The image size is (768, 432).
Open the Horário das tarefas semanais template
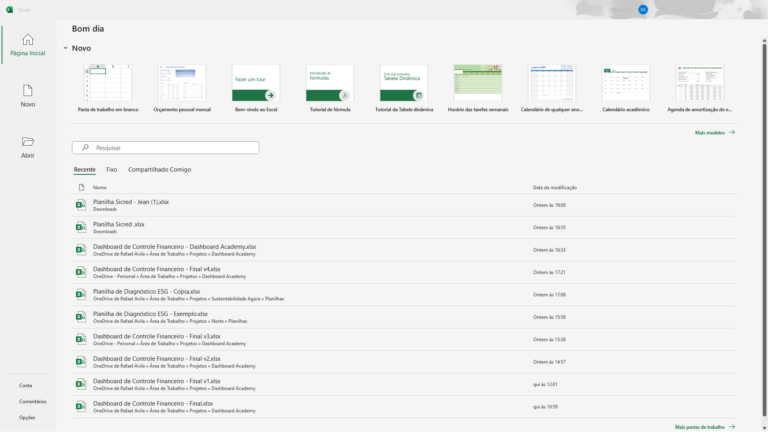[x=478, y=88]
